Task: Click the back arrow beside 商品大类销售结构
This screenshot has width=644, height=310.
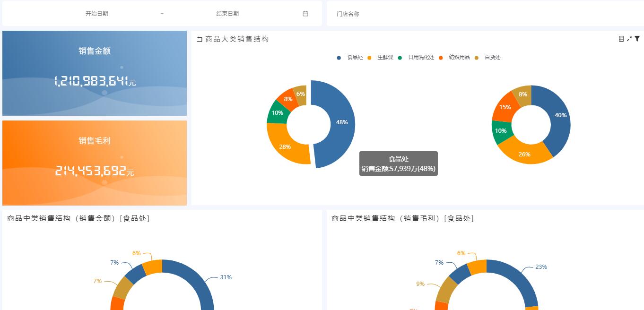Action: coord(199,39)
